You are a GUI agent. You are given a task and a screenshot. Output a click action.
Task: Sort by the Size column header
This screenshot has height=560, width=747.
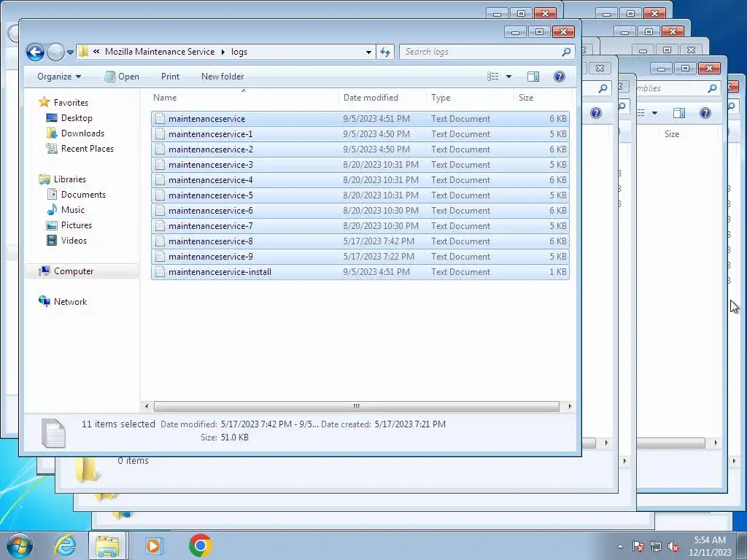tap(542, 98)
